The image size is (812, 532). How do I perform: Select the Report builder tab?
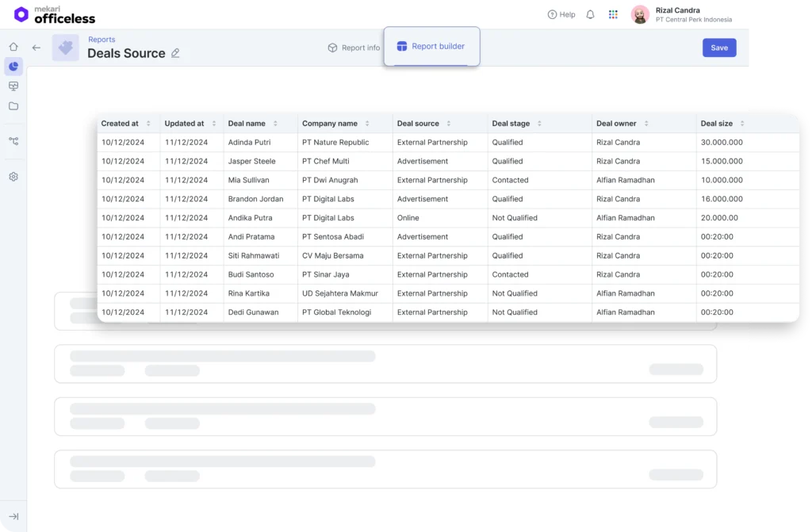click(431, 47)
